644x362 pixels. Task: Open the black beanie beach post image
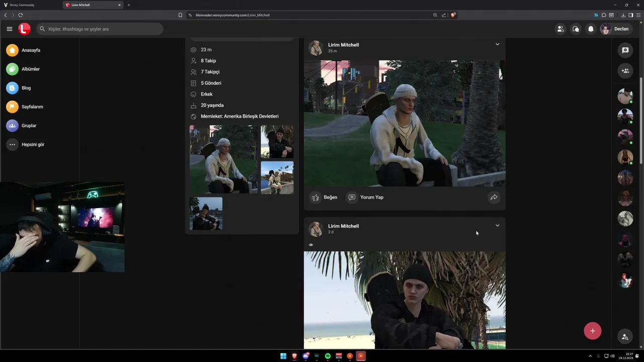pyautogui.click(x=405, y=300)
